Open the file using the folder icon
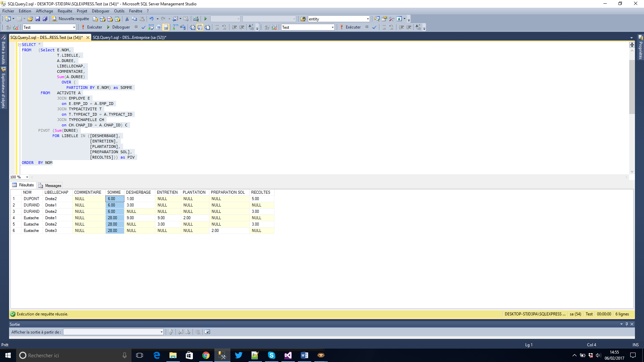Image resolution: width=644 pixels, height=362 pixels. coord(30,19)
